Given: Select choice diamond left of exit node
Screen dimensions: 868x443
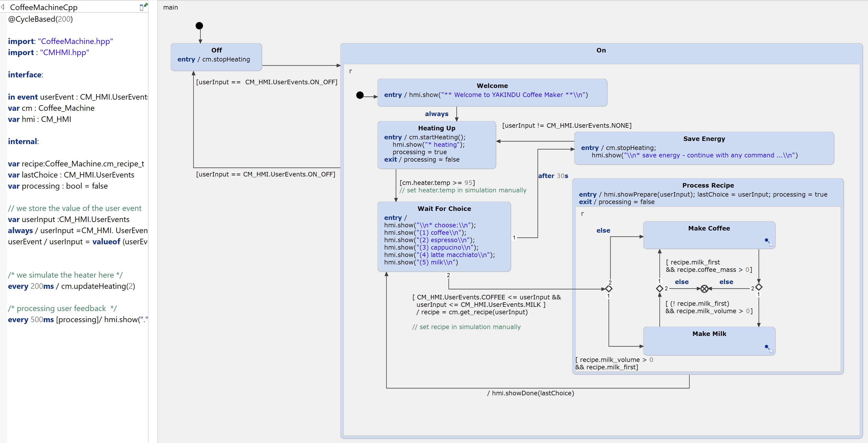Looking at the screenshot, I should pos(660,289).
